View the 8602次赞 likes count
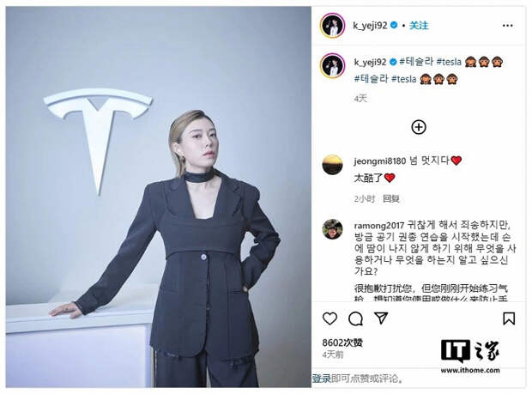 [342, 342]
